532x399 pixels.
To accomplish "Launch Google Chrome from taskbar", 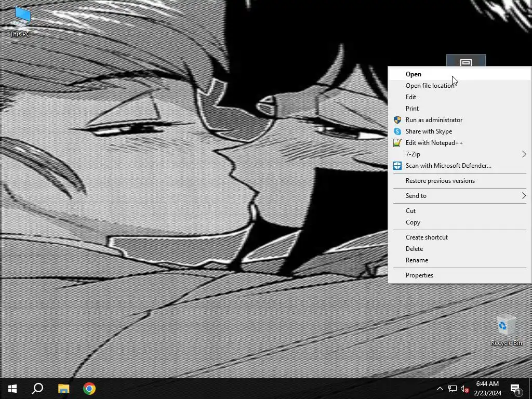I will click(89, 389).
